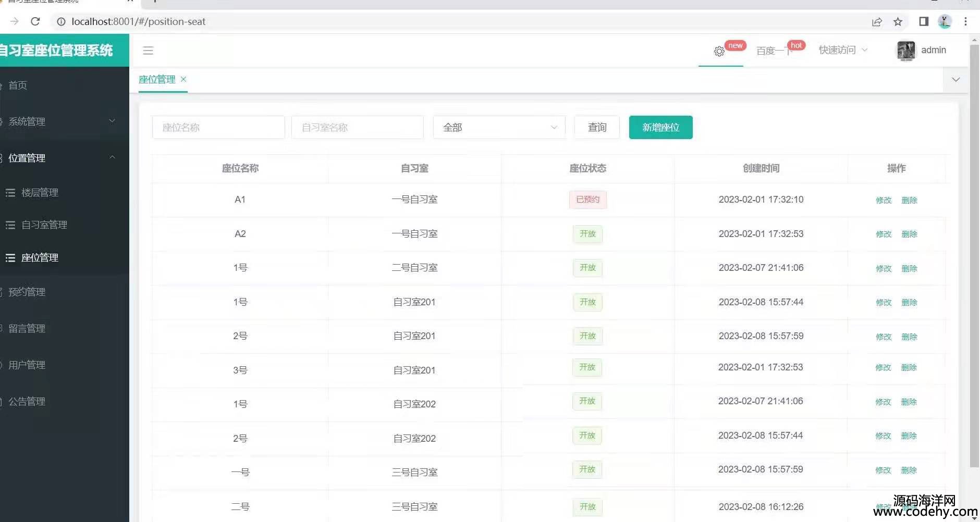The height and width of the screenshot is (522, 980).
Task: Share this page using share icon
Action: pos(877,21)
